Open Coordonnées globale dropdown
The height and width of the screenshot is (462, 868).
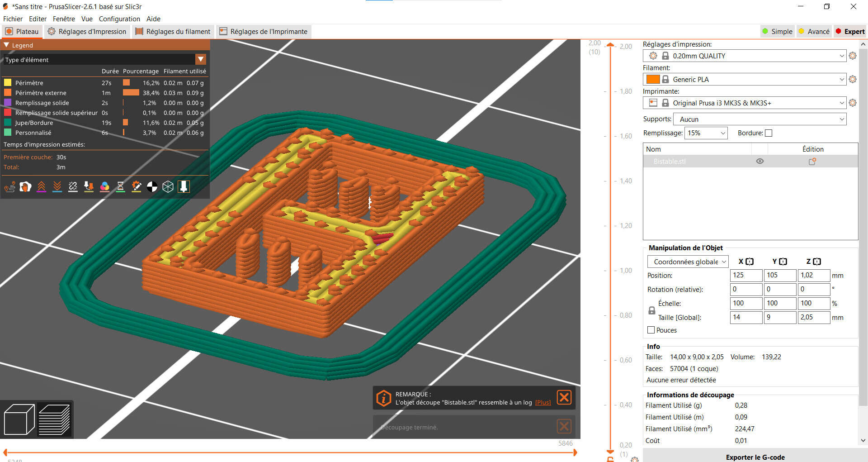tap(688, 262)
